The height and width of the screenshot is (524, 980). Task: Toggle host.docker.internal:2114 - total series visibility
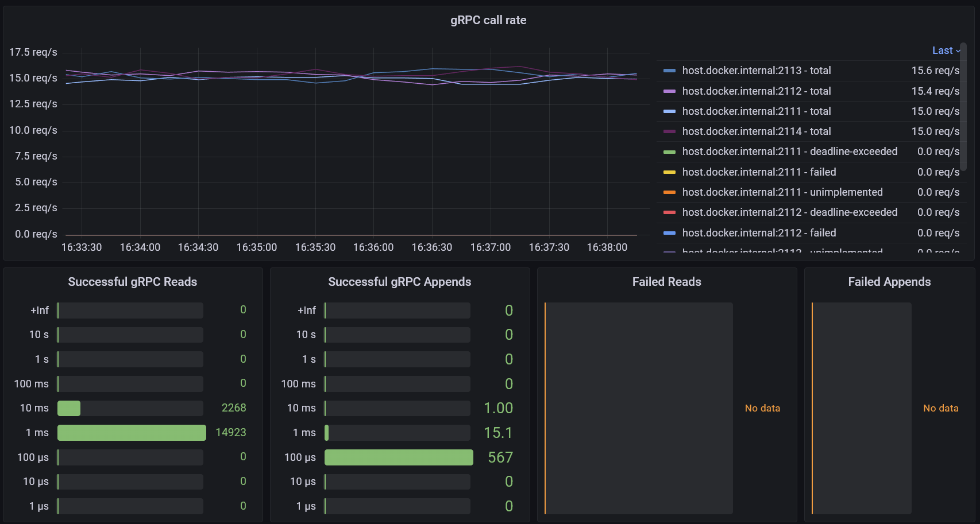click(756, 131)
